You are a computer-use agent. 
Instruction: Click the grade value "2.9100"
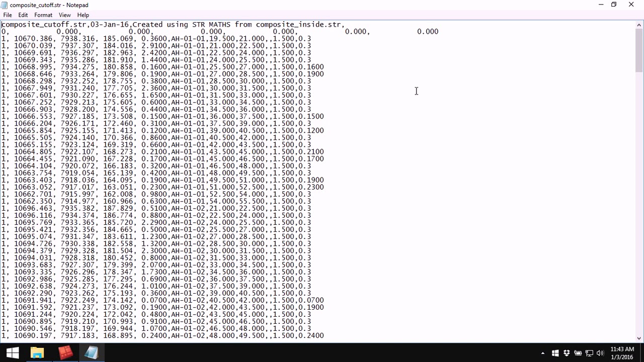(154, 45)
